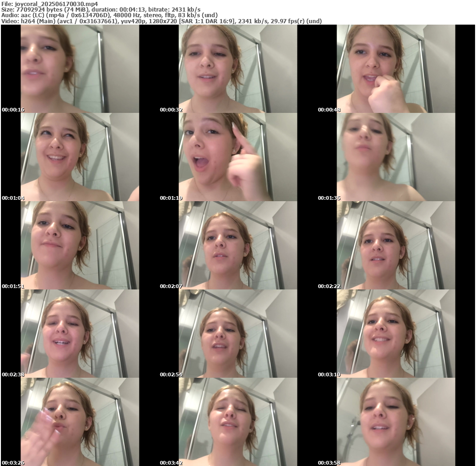Select the thumbnail marked 00:02:38
The width and height of the screenshot is (476, 466).
coord(79,334)
